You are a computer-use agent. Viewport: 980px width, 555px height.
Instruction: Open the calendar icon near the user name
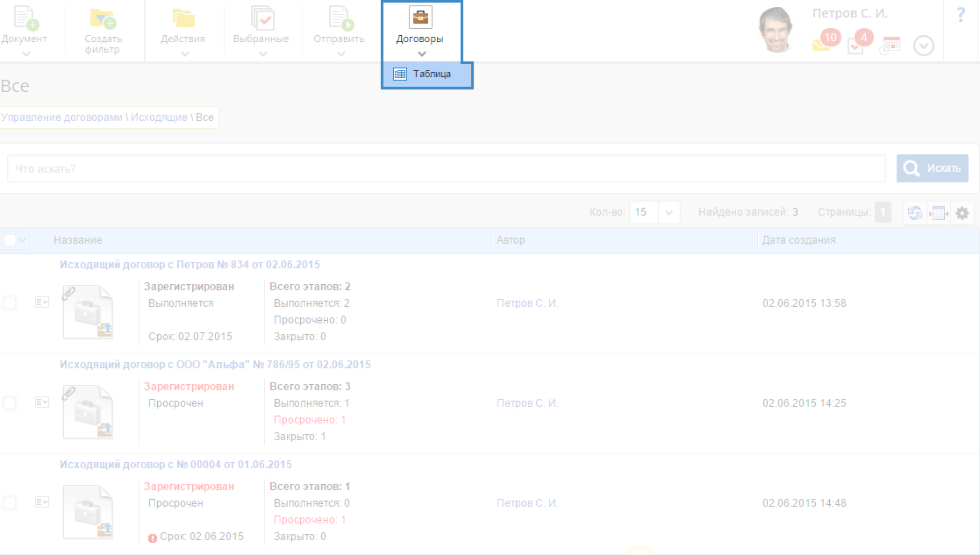[890, 46]
